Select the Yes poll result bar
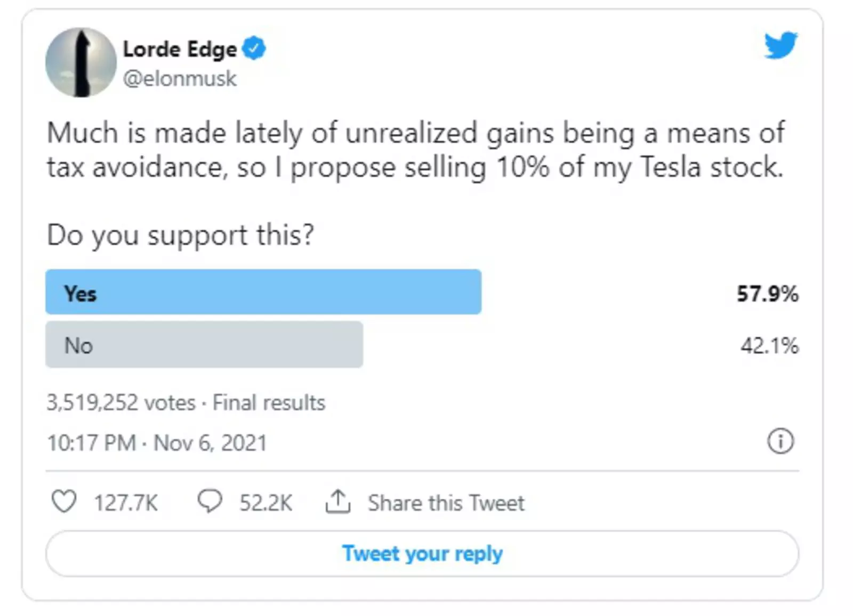 pos(263,292)
